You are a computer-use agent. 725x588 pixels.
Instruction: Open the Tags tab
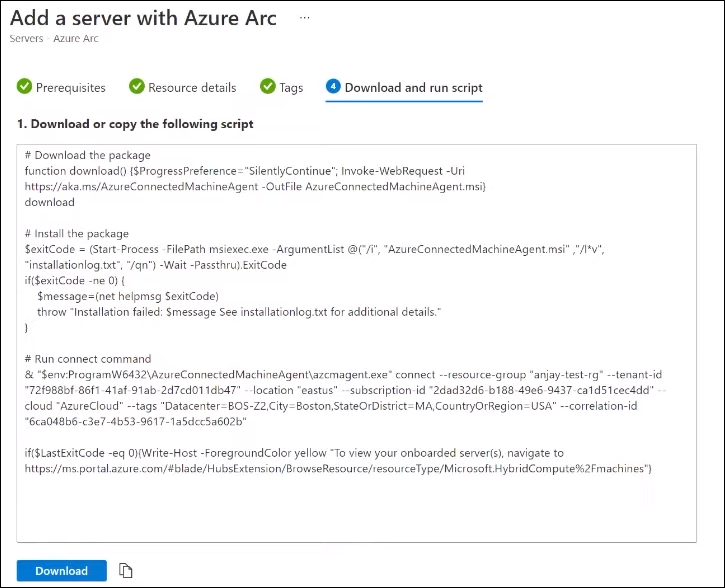pyautogui.click(x=291, y=87)
